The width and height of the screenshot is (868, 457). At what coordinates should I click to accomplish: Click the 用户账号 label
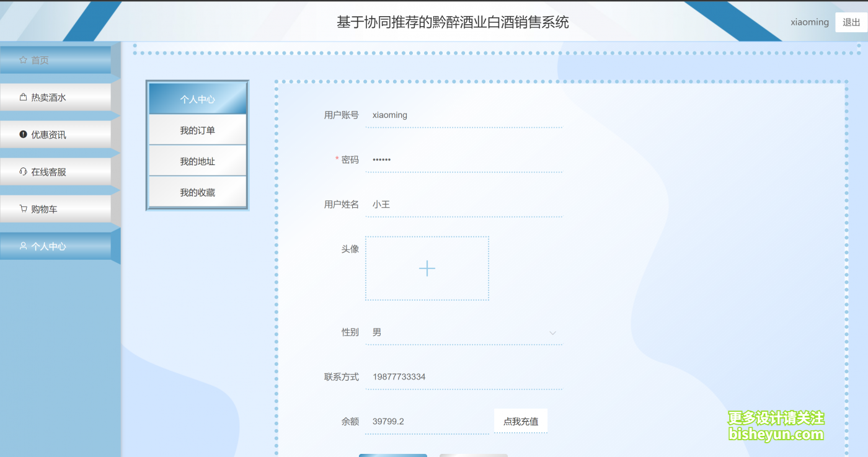[x=341, y=115]
